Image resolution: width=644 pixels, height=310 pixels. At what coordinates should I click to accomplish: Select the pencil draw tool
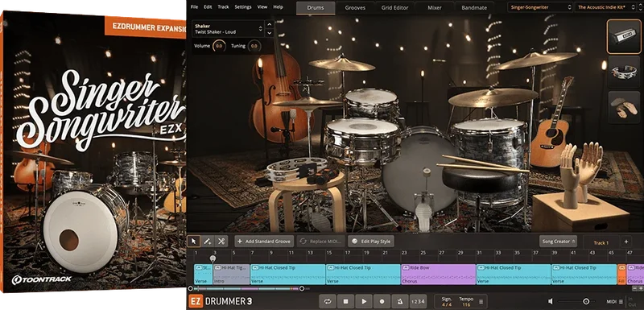coord(208,242)
